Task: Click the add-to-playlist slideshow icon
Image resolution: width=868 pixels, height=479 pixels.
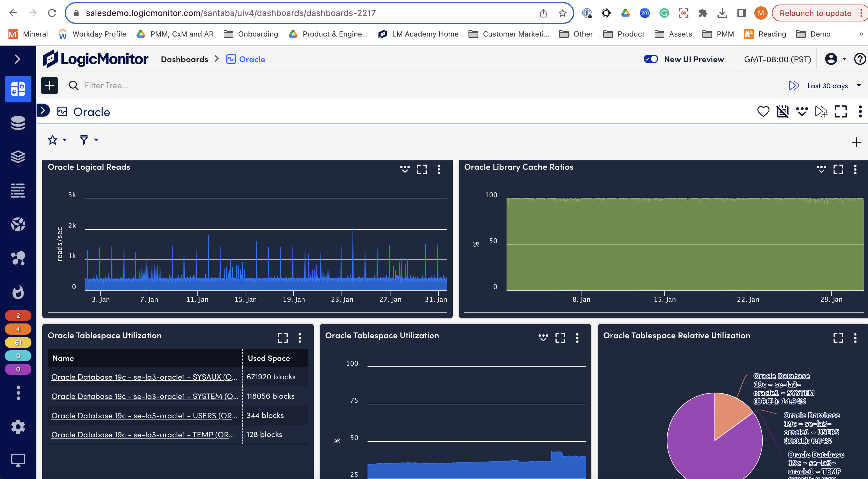Action: coord(821,111)
